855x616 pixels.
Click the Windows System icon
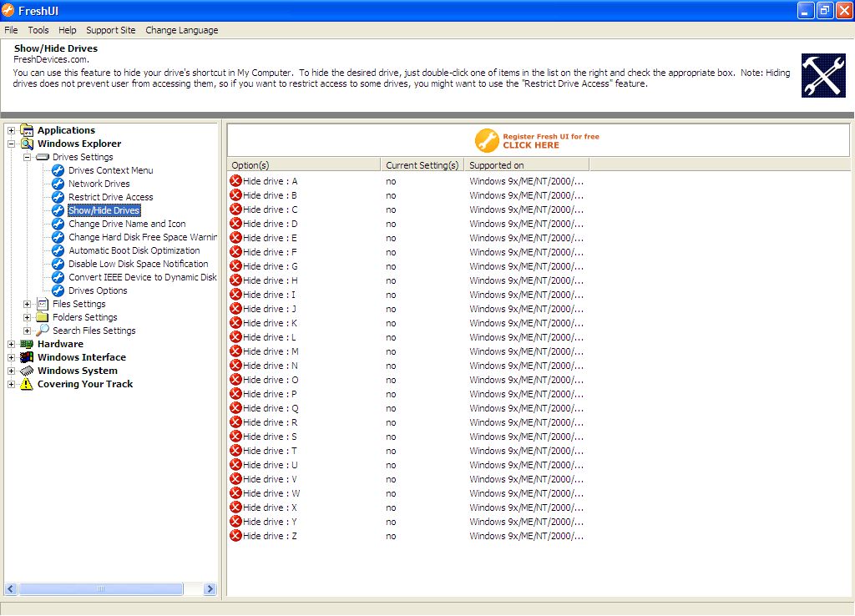click(x=27, y=371)
